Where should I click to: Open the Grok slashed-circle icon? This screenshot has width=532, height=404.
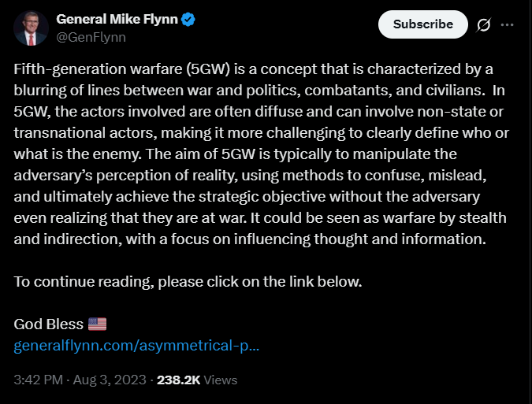pos(483,24)
